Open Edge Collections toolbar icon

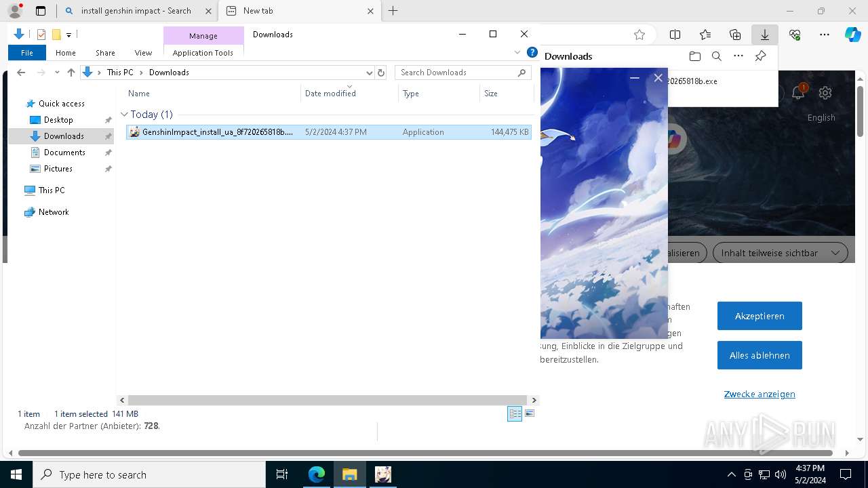pos(735,35)
